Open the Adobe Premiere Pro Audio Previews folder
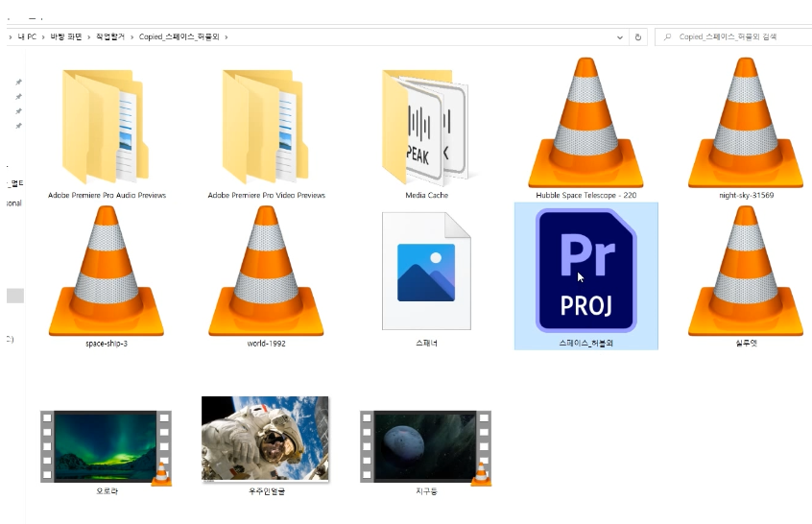The image size is (812, 524). pos(106,127)
